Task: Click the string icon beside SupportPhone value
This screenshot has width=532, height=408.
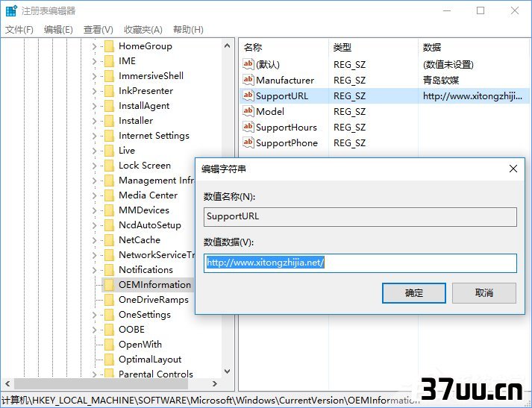Action: (248, 142)
